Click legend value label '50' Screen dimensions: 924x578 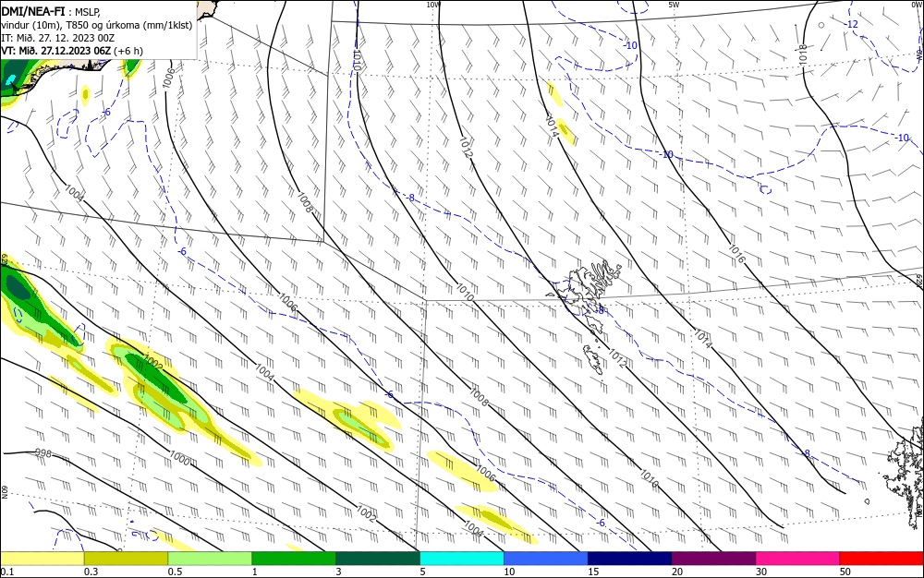point(845,572)
